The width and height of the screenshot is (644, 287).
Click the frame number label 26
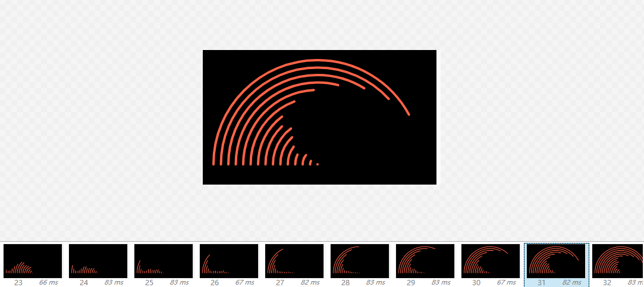pyautogui.click(x=215, y=283)
